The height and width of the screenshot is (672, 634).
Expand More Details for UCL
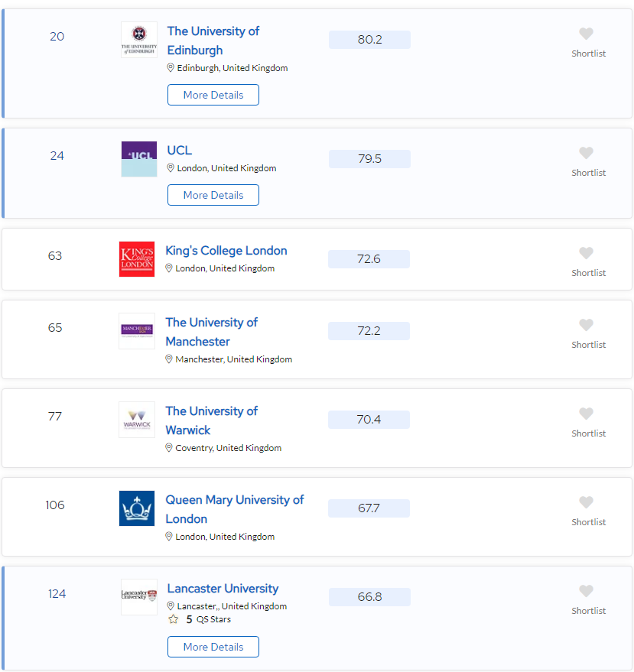coord(213,195)
